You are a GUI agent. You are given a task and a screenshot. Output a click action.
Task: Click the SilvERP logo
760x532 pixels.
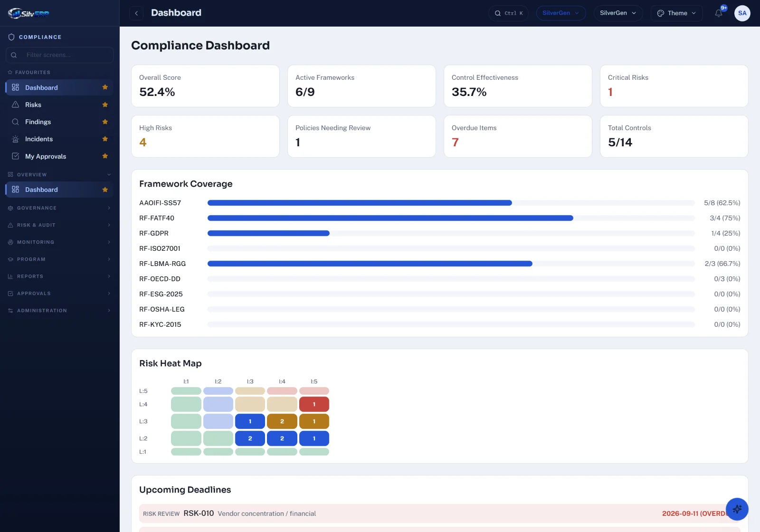click(x=28, y=13)
